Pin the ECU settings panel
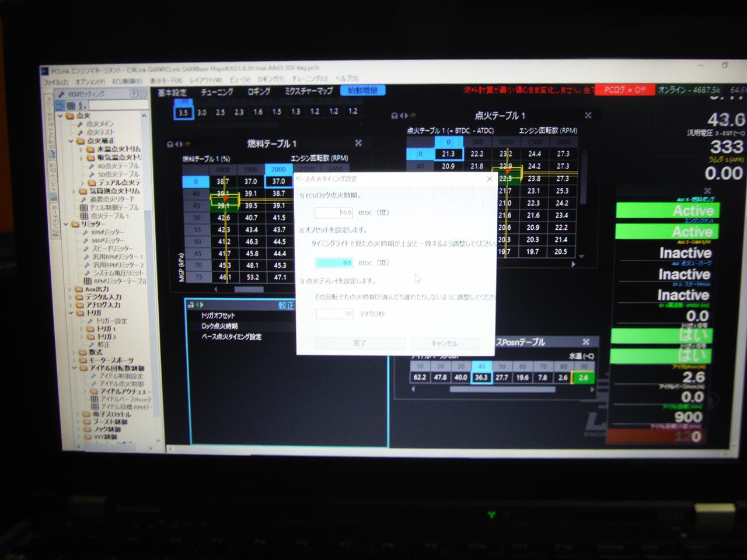747x560 pixels. (134, 93)
